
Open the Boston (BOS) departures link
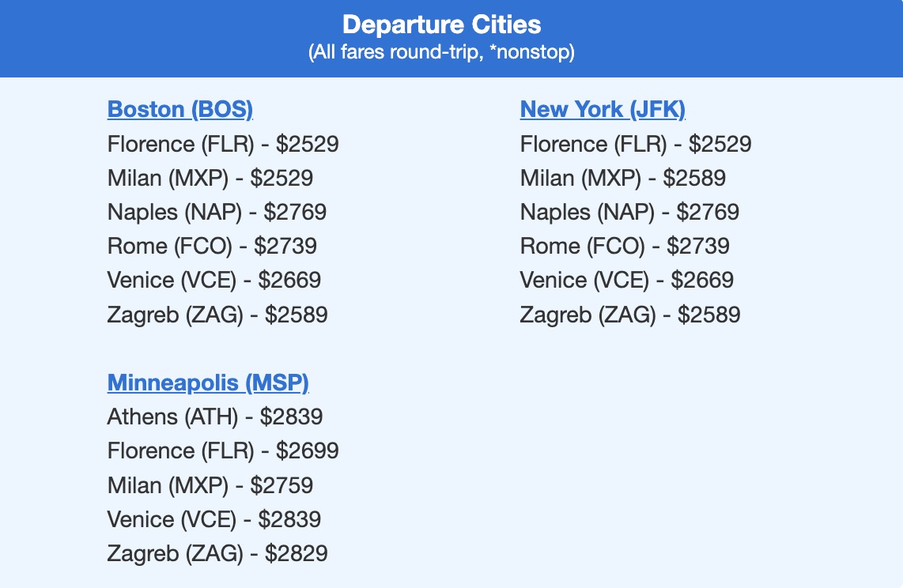point(180,109)
